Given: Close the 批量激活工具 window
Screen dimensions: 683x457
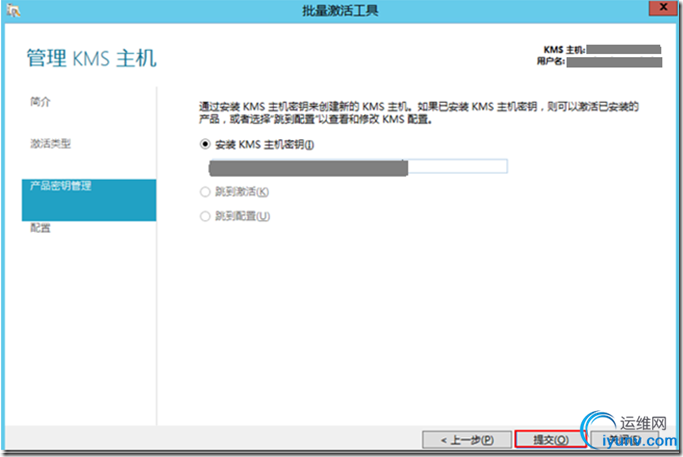Looking at the screenshot, I should pyautogui.click(x=663, y=8).
